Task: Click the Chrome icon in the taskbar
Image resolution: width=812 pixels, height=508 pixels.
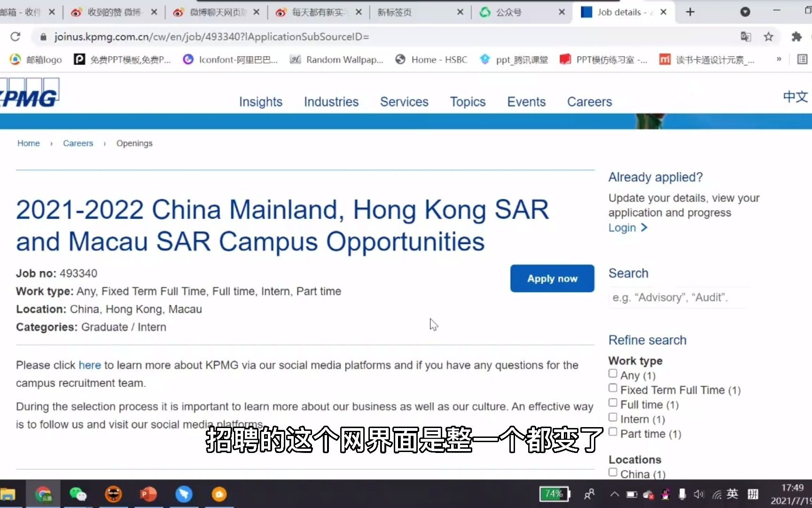Action: tap(43, 494)
